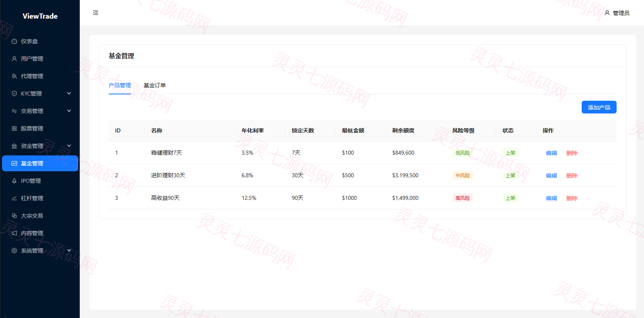Click the grid icon beside 股票管理

(14, 128)
